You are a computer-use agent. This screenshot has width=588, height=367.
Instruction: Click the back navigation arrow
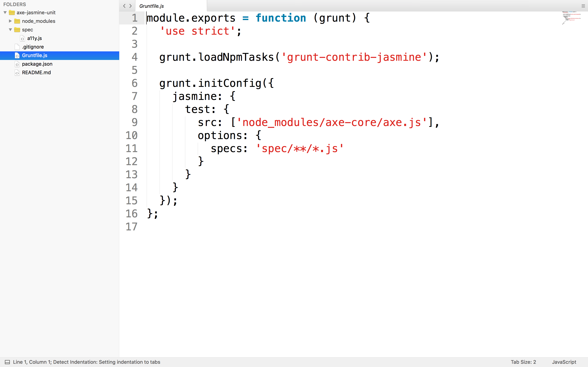coord(124,6)
